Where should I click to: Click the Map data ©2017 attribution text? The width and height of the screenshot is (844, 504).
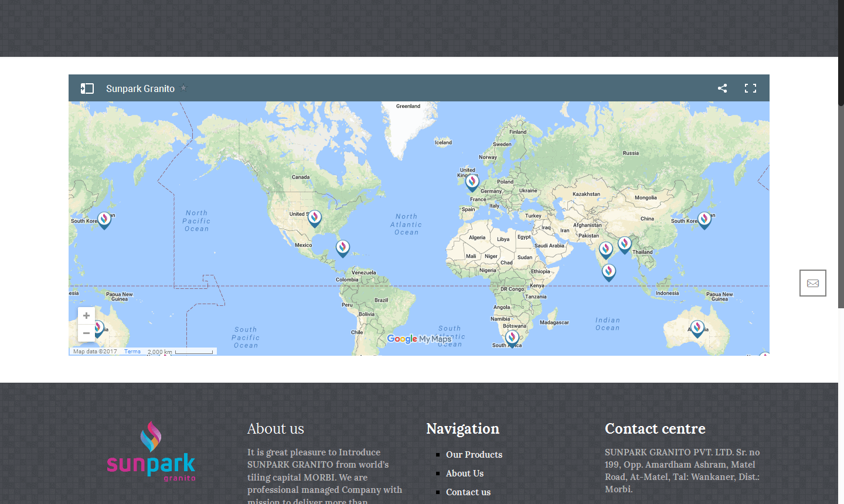(95, 352)
